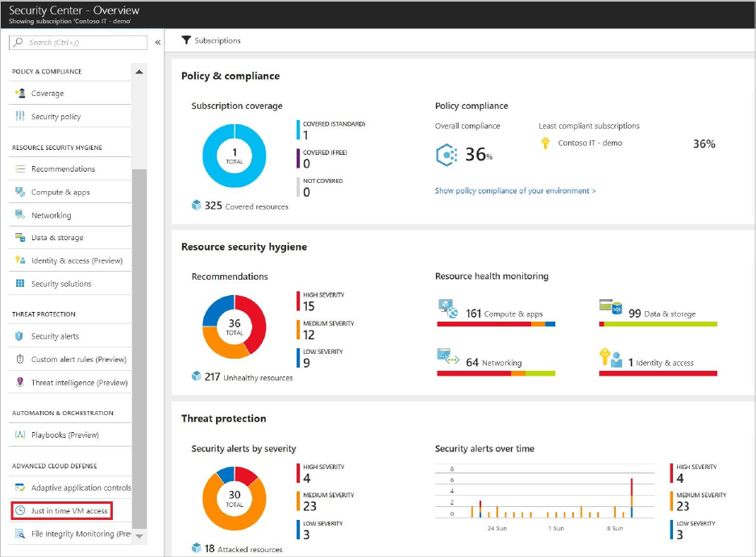Click the sidebar scroll up arrow
Viewport: 756px width, 557px height.
(x=139, y=72)
